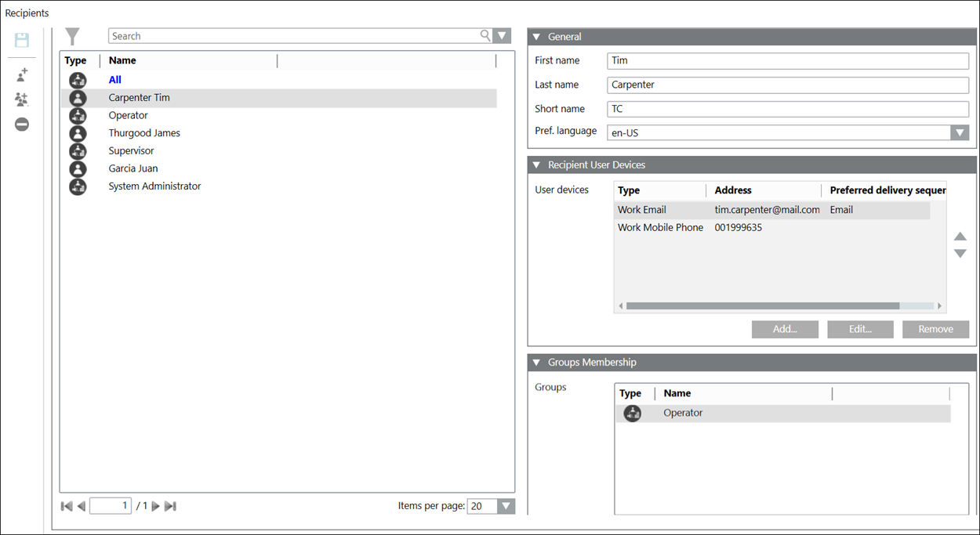Viewport: 980px width, 535px height.
Task: Click the add new recipient icon
Action: click(x=22, y=74)
